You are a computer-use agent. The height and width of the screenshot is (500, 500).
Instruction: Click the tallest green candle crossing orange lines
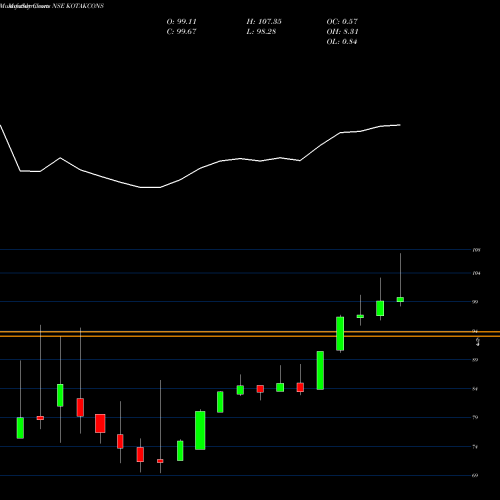(x=340, y=333)
